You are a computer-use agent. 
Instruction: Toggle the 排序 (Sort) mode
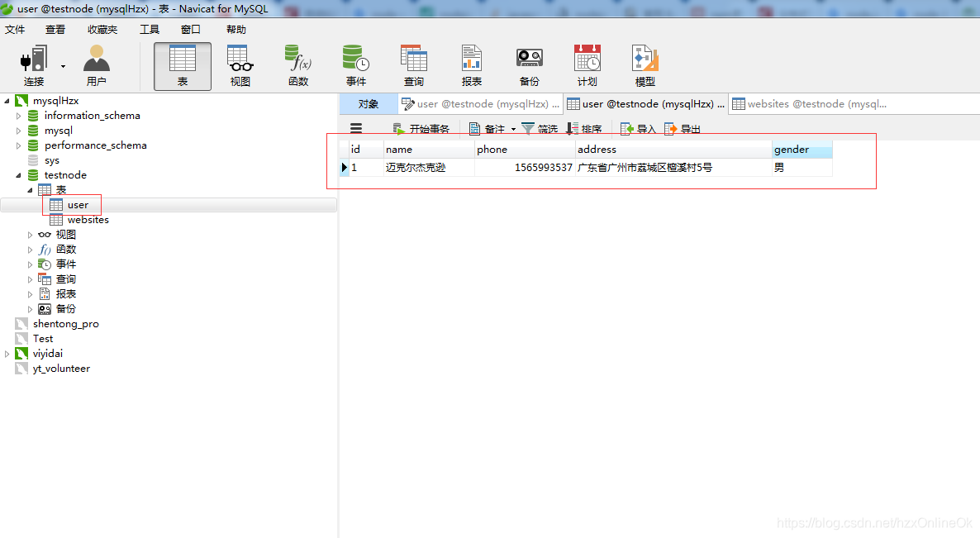586,128
